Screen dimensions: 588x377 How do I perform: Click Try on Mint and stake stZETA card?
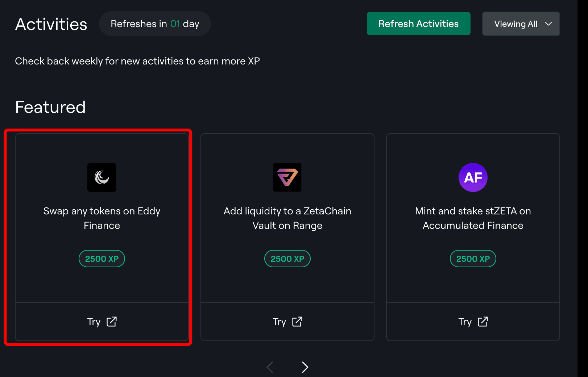(x=473, y=322)
